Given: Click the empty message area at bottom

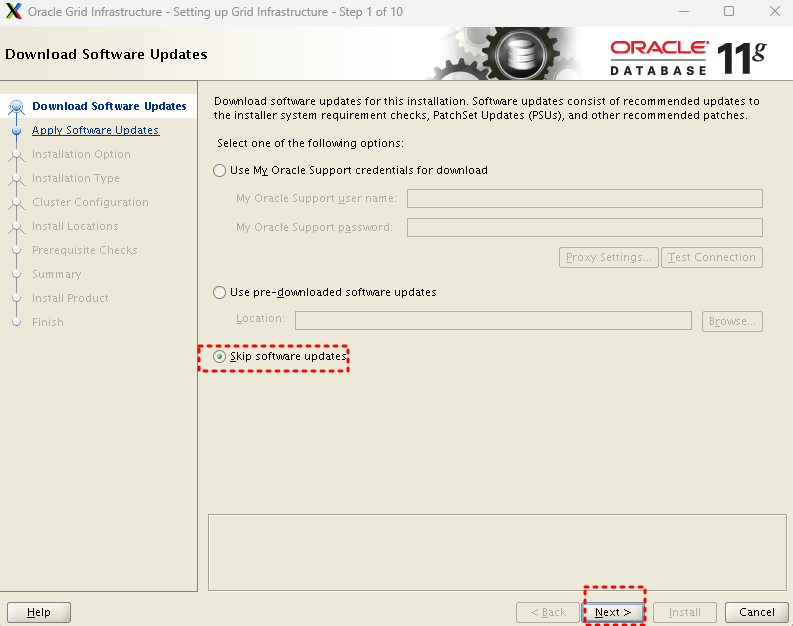Looking at the screenshot, I should tap(497, 552).
